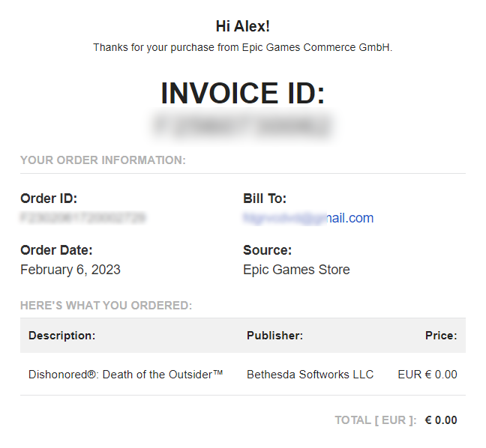Click the blurred invoice ID number
This screenshot has height=448, width=486.
[242, 126]
